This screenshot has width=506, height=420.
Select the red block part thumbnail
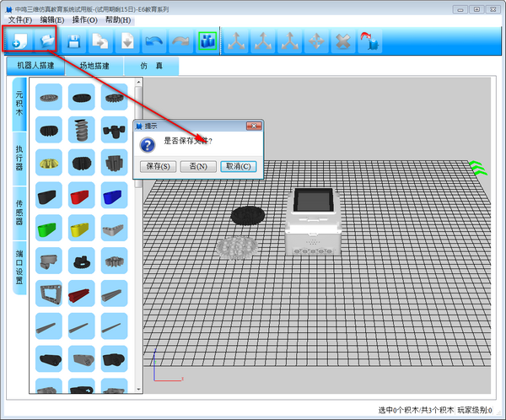(82, 197)
